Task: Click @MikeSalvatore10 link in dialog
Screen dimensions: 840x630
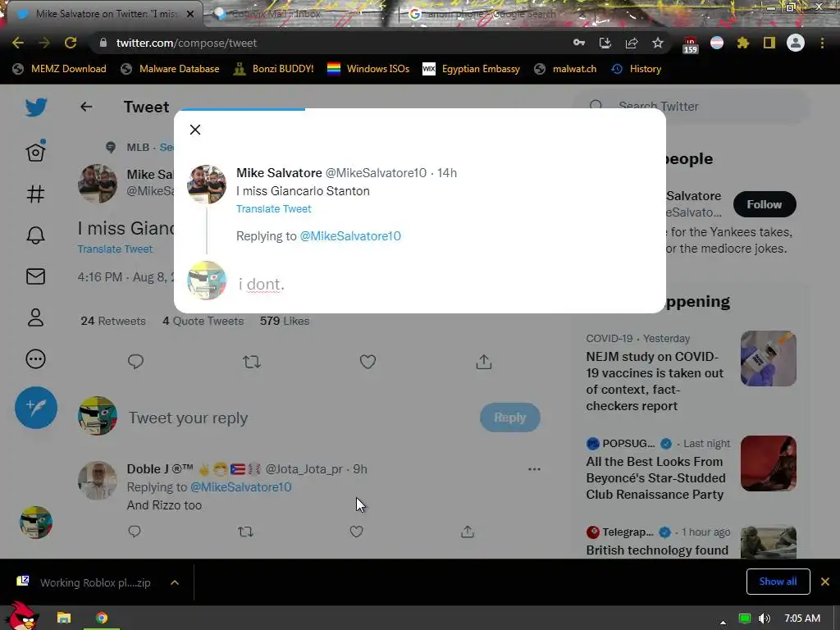Action: point(350,236)
